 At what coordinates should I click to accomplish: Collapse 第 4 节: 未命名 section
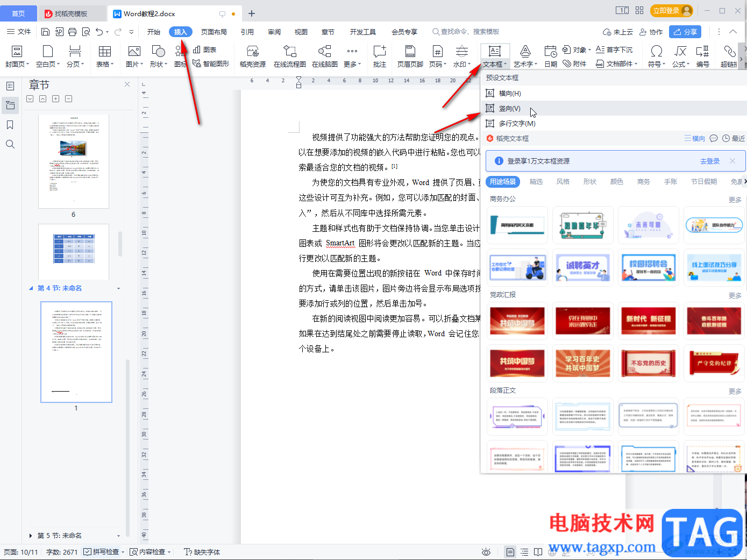[x=31, y=288]
